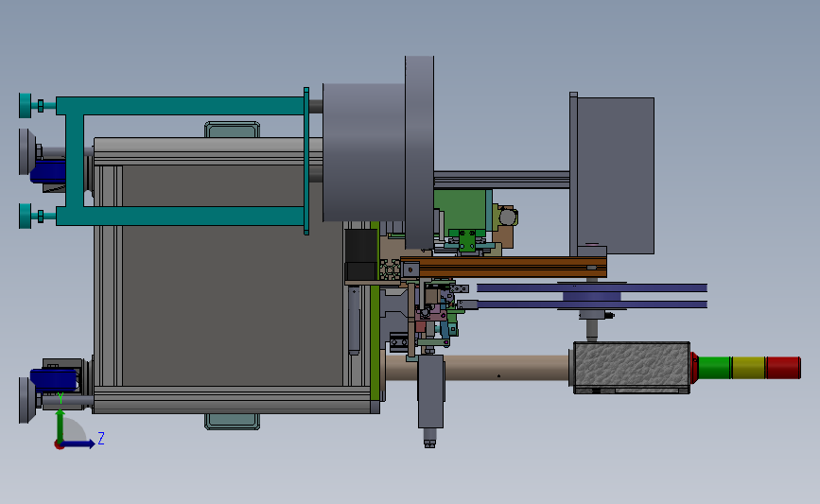Select the tan horizontal shaft
Image resolution: width=820 pixels, height=504 pixels.
[x=478, y=368]
